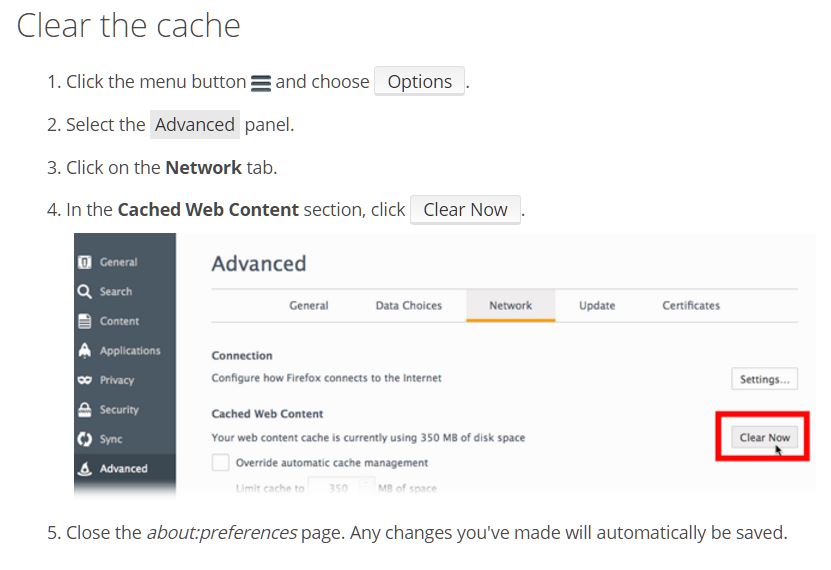
Task: Click the Sync circular arrows icon
Action: 85,439
